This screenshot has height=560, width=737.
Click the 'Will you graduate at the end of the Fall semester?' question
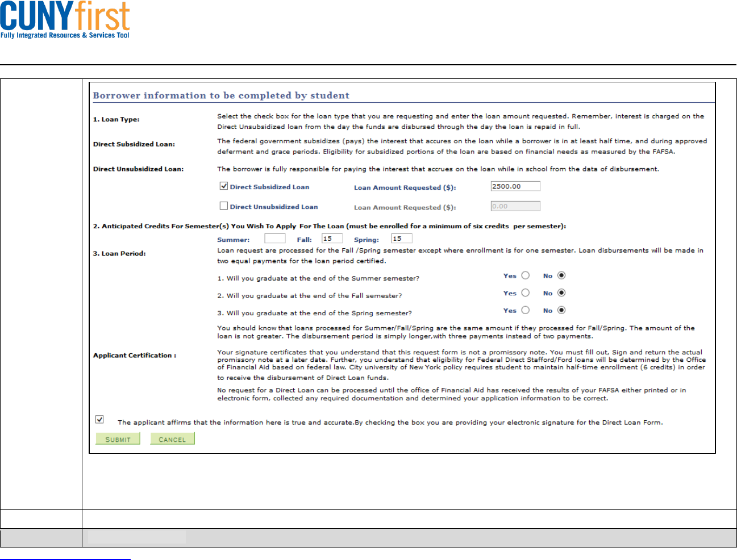tap(310, 296)
